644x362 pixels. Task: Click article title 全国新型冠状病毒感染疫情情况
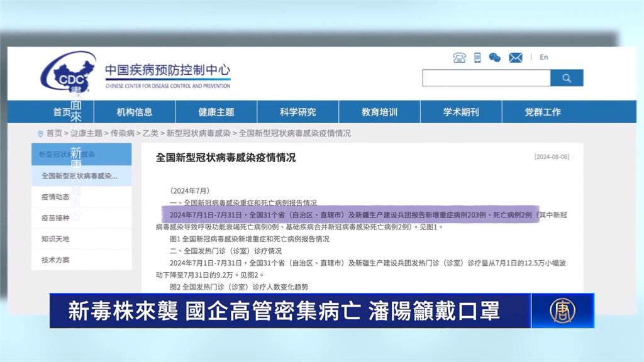click(x=226, y=158)
